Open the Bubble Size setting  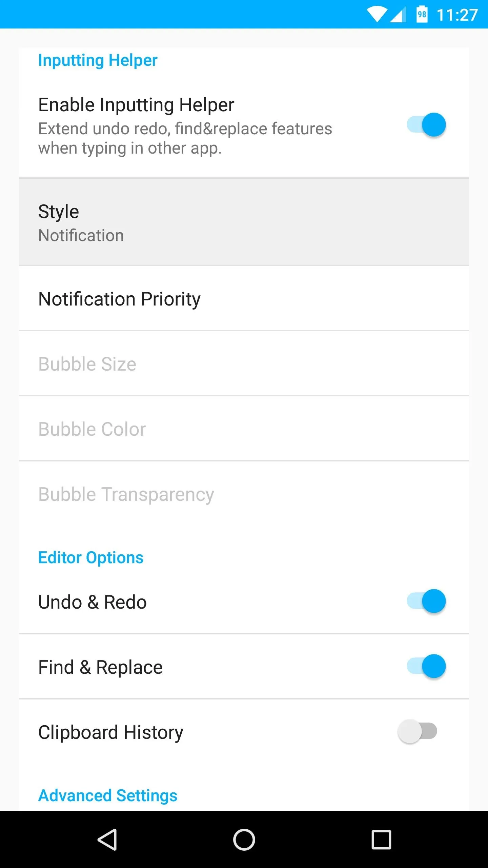[x=244, y=363]
